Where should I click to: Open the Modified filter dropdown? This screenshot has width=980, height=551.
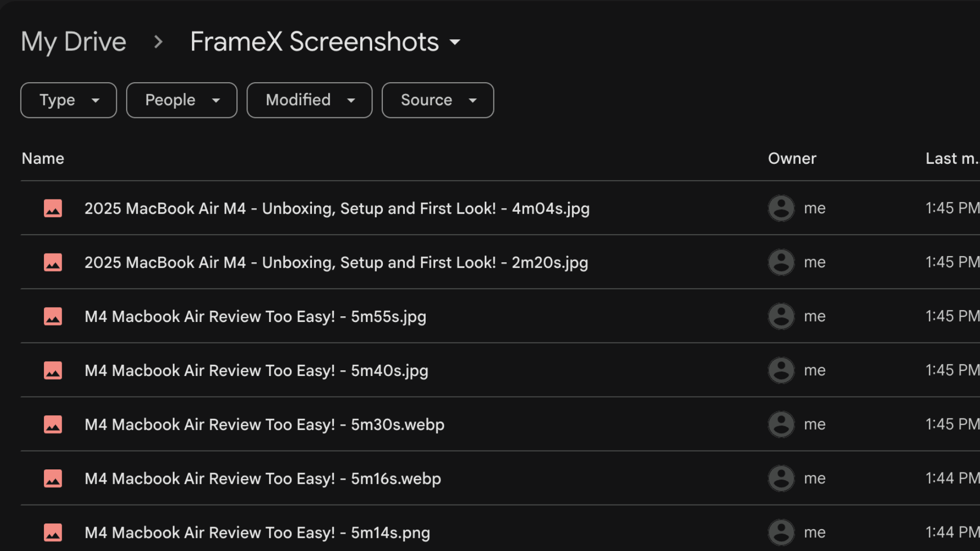pyautogui.click(x=309, y=100)
